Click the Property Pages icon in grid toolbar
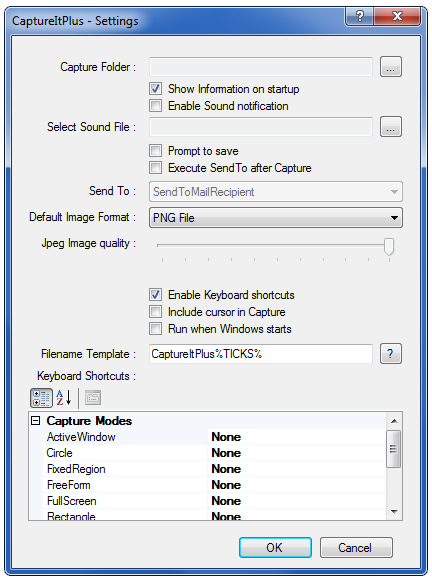The image size is (432, 581). (x=93, y=398)
